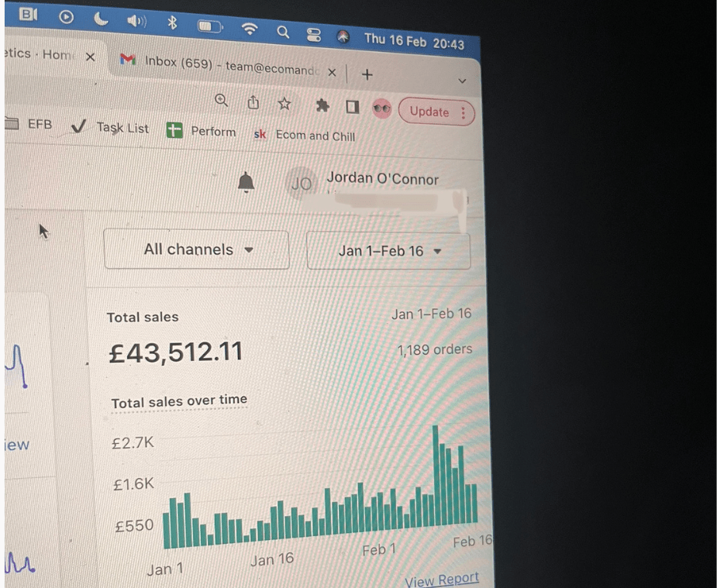Open macOS Control Centre toggles icon
Viewport: 717px width, 588px height.
[x=314, y=35]
